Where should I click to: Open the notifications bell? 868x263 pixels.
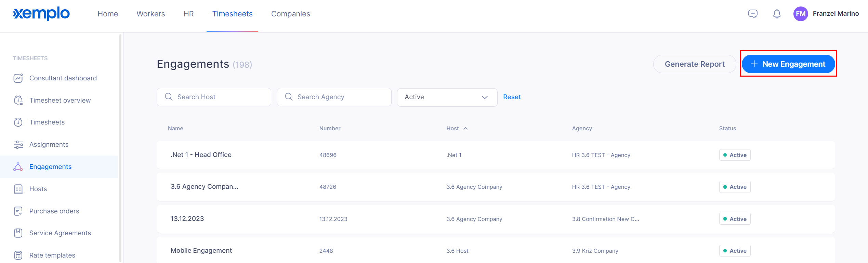(777, 14)
